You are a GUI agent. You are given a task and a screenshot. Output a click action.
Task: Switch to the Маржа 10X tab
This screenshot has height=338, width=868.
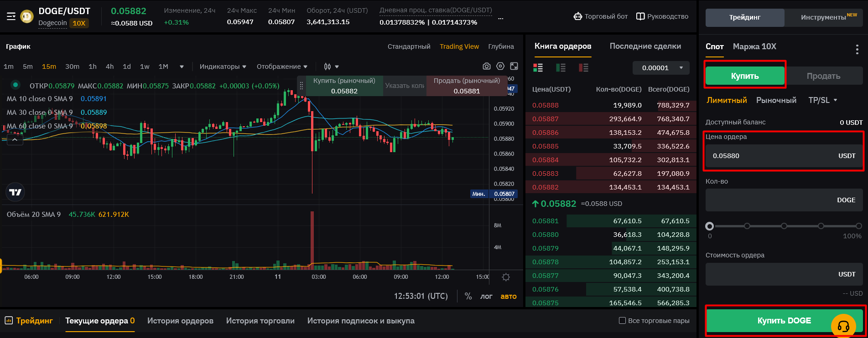(x=754, y=46)
